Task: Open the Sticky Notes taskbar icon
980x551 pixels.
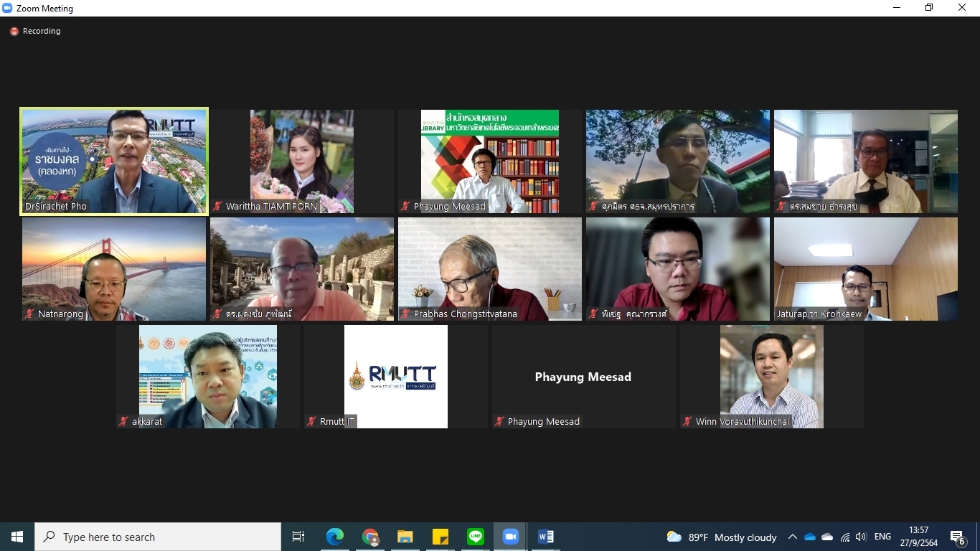Action: point(440,537)
